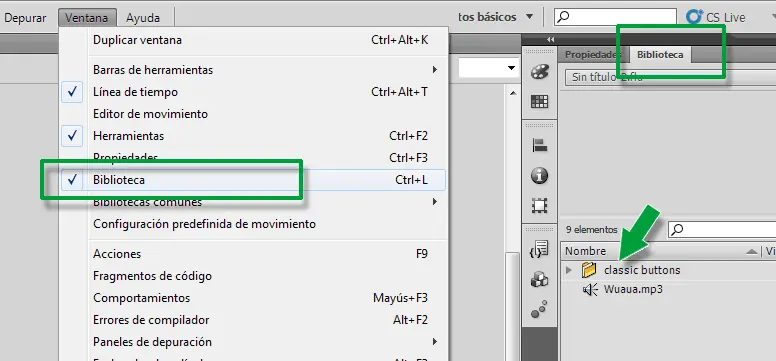Open the Swatches grid panel icon
The image size is (776, 361).
tap(539, 102)
